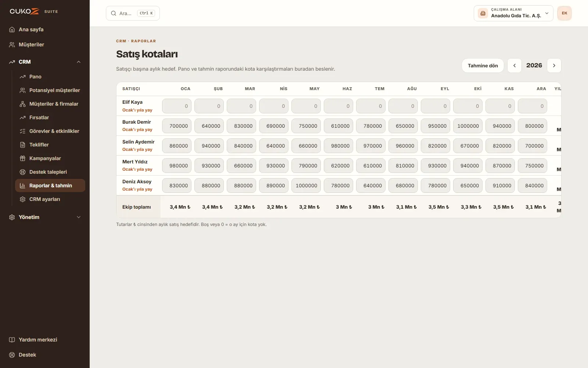Screen dimensions: 588x368
Task: Collapse the CRM sidebar section chevron
Action: [x=79, y=62]
